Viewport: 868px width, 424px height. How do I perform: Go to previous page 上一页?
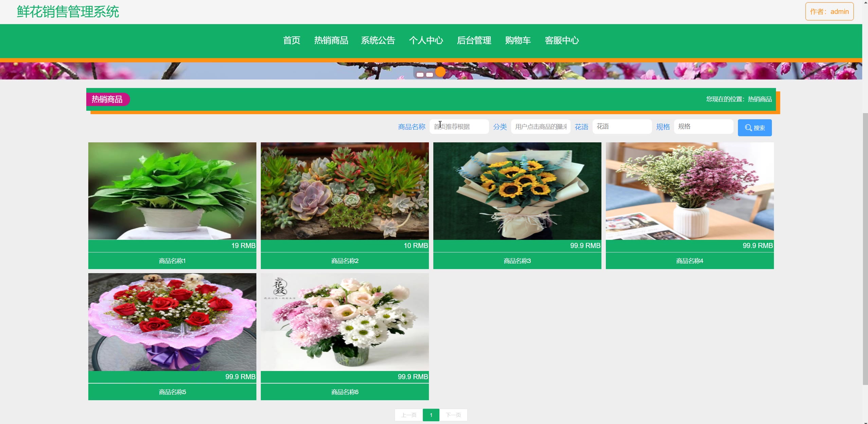point(409,415)
